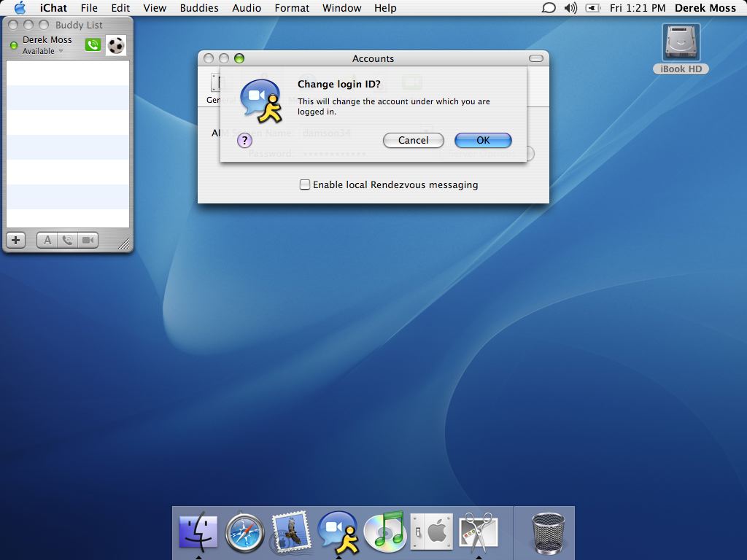This screenshot has width=747, height=560.
Task: Open help with the purple question mark
Action: click(244, 140)
